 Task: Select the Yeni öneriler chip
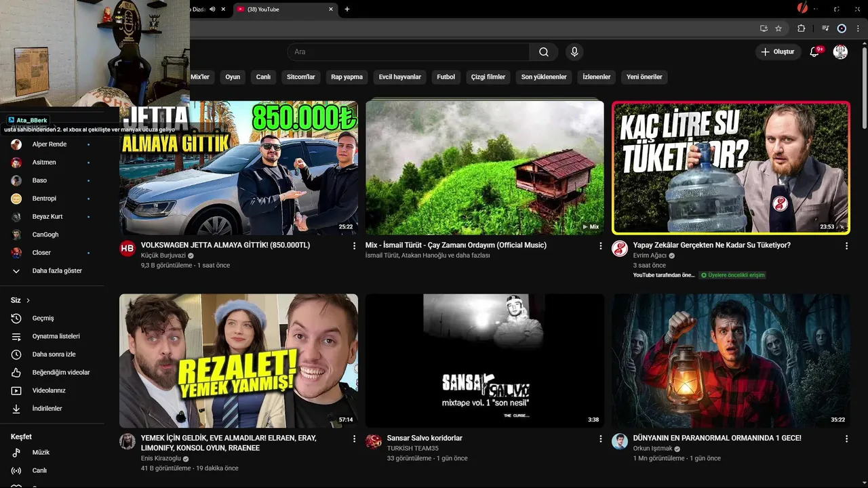tap(644, 77)
